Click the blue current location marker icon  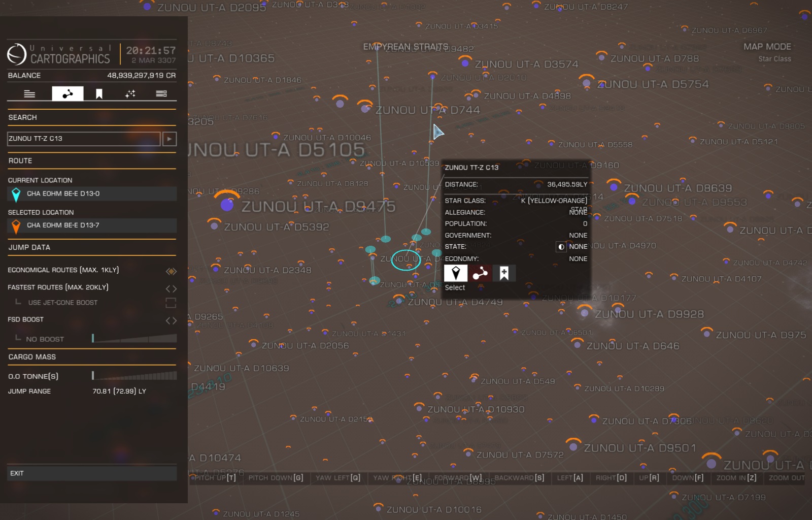click(16, 194)
